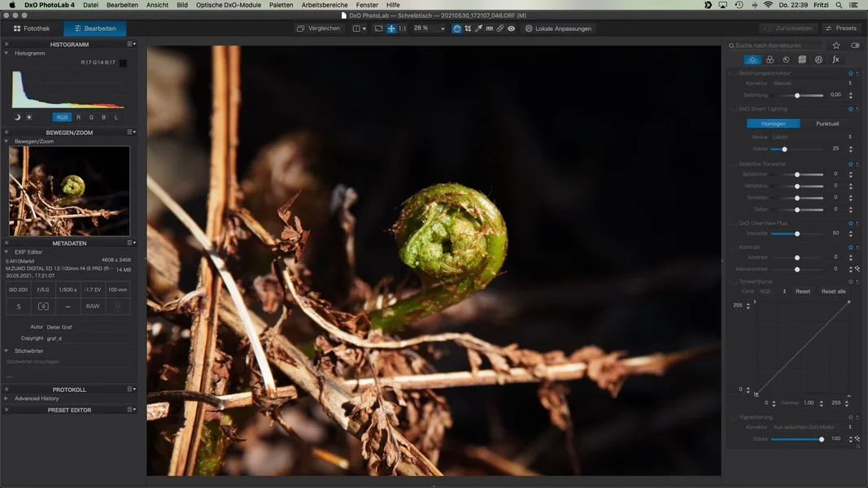Open the fx effects tab
Viewport: 868px width, 488px height.
point(835,59)
